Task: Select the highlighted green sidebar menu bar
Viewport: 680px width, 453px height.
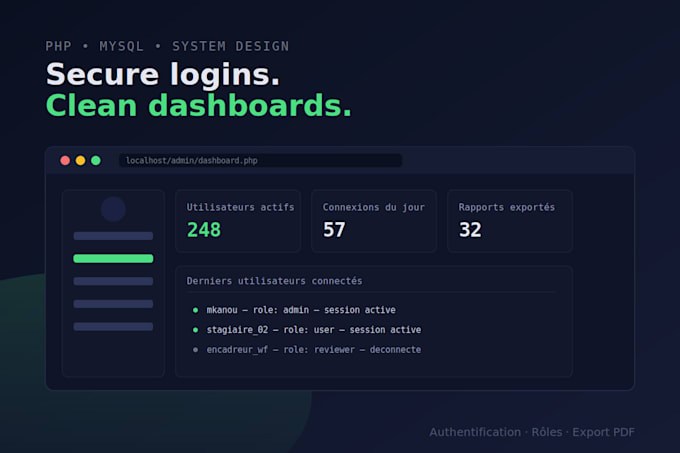Action: coord(113,258)
